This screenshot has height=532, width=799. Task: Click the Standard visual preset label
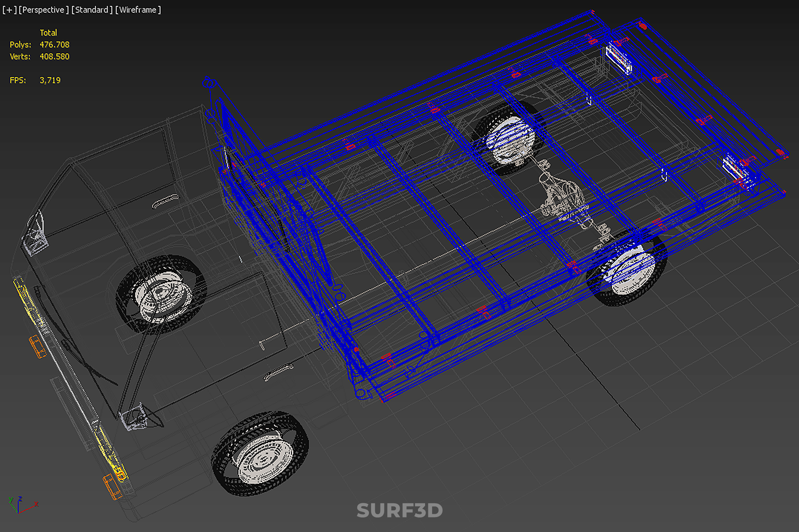point(92,10)
